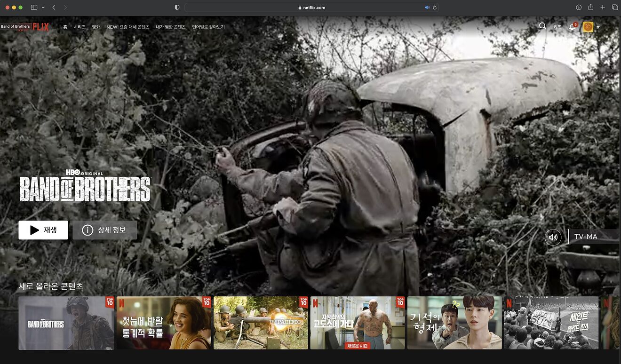Click the netflix.com address field
The height and width of the screenshot is (364, 621).
311,8
